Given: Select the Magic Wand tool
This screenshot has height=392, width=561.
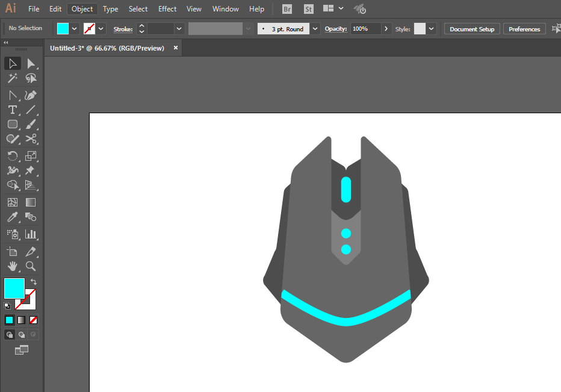Looking at the screenshot, I should pyautogui.click(x=13, y=78).
